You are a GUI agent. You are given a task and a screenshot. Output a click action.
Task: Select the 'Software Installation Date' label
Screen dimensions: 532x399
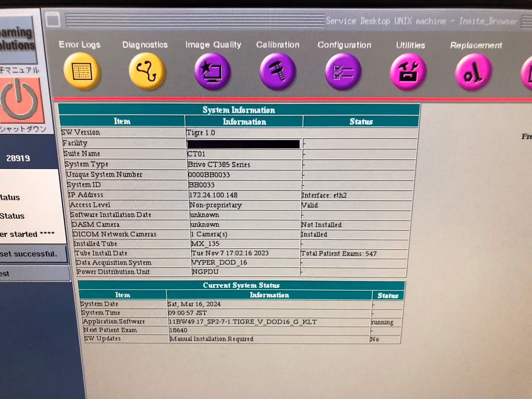tap(111, 215)
